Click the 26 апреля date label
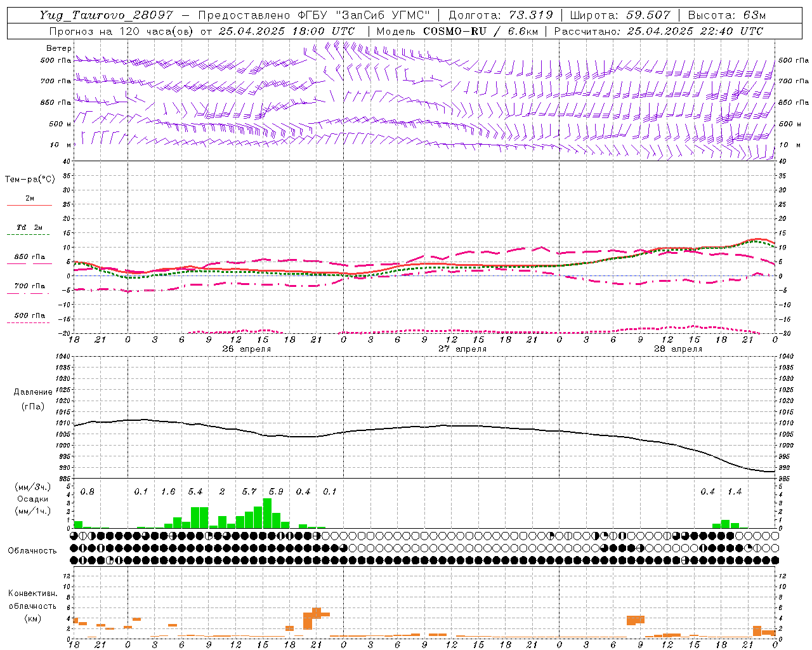Viewport: 812px width, 650px height. click(x=247, y=349)
